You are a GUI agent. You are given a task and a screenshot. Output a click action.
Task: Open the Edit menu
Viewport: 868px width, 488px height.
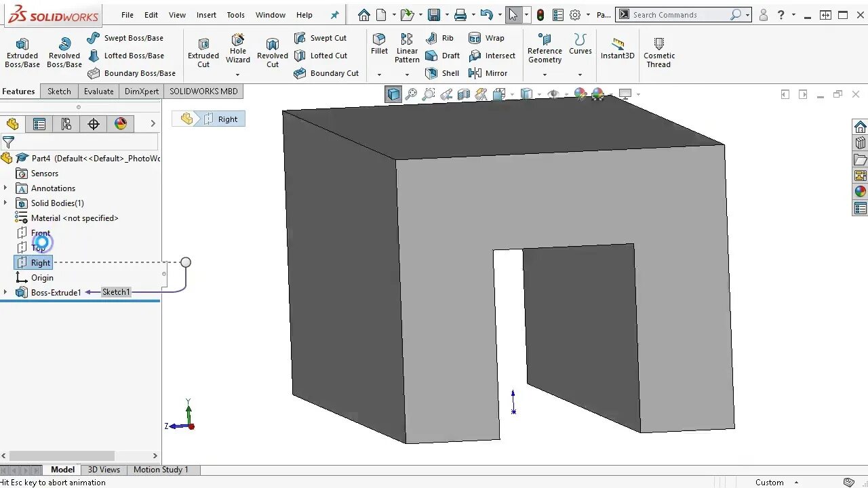click(151, 15)
